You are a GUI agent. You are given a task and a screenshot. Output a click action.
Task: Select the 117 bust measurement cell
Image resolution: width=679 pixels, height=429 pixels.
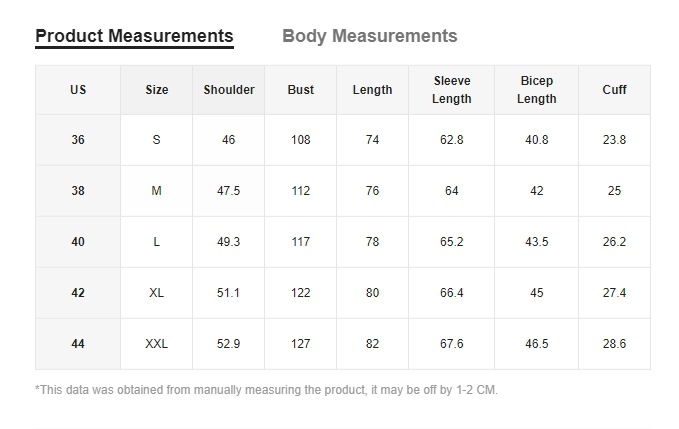coord(301,242)
